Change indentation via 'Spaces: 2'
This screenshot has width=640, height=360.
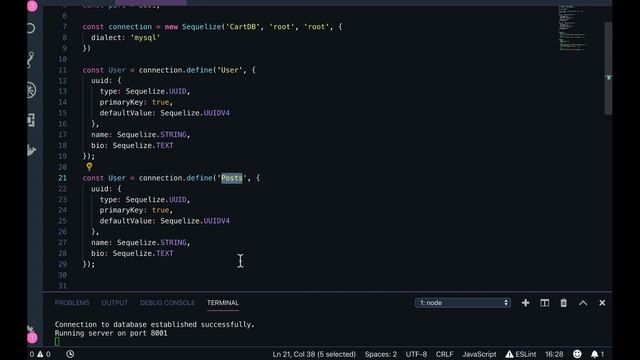380,354
